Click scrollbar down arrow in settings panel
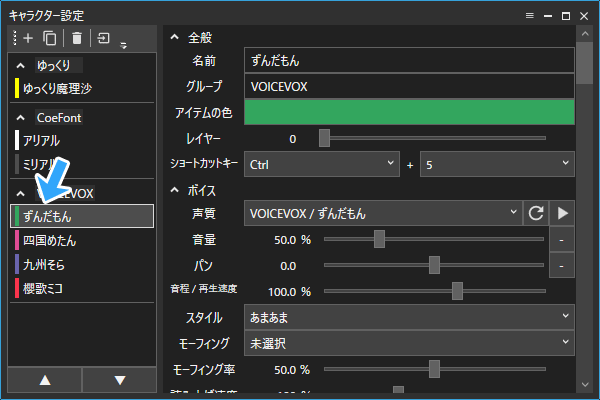 click(585, 384)
